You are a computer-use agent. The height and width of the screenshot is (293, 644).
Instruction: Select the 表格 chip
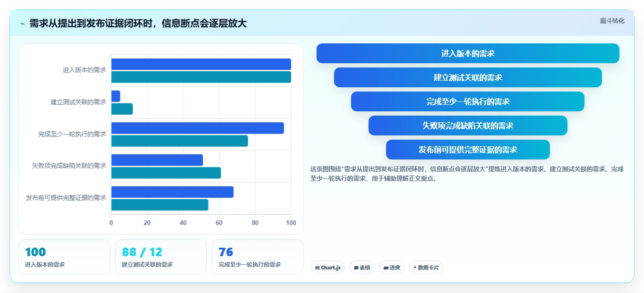click(x=362, y=268)
